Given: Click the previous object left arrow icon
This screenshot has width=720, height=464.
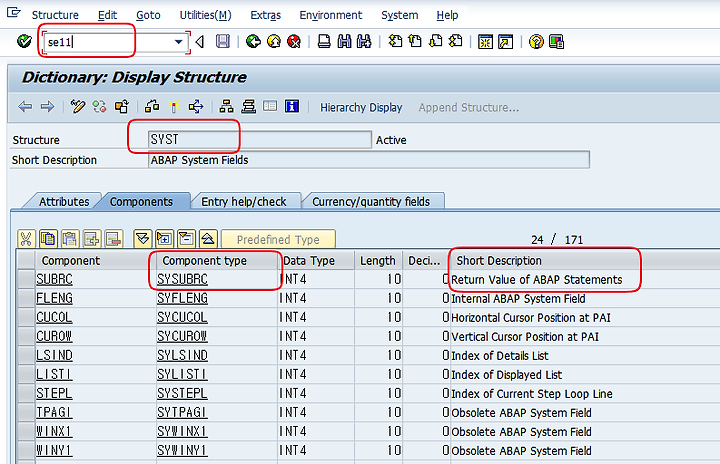Looking at the screenshot, I should pos(25,107).
